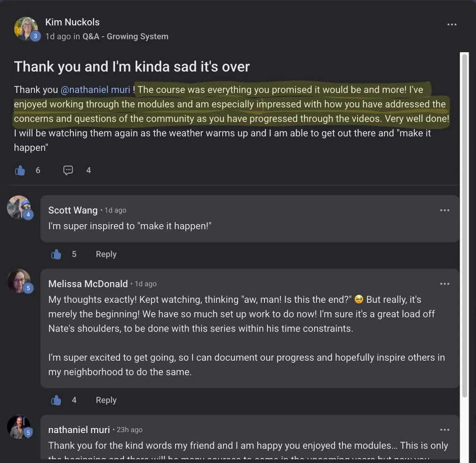This screenshot has width=476, height=463.
Task: Like Scott Wang's comment
Action: tap(56, 254)
